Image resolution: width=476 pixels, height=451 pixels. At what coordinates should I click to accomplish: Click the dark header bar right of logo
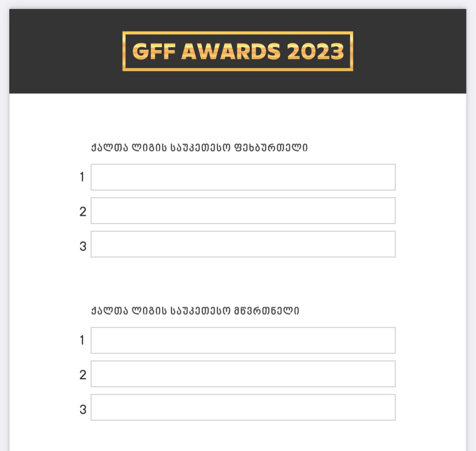(409, 51)
